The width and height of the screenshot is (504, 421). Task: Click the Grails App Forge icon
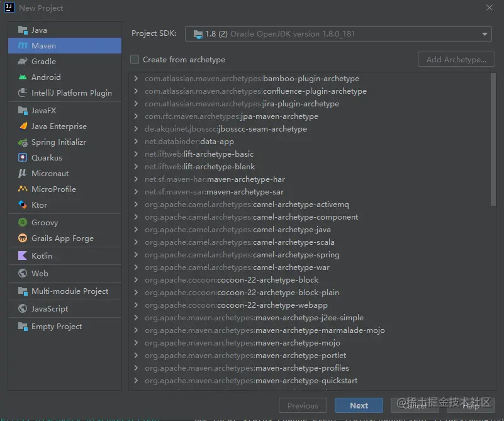23,238
